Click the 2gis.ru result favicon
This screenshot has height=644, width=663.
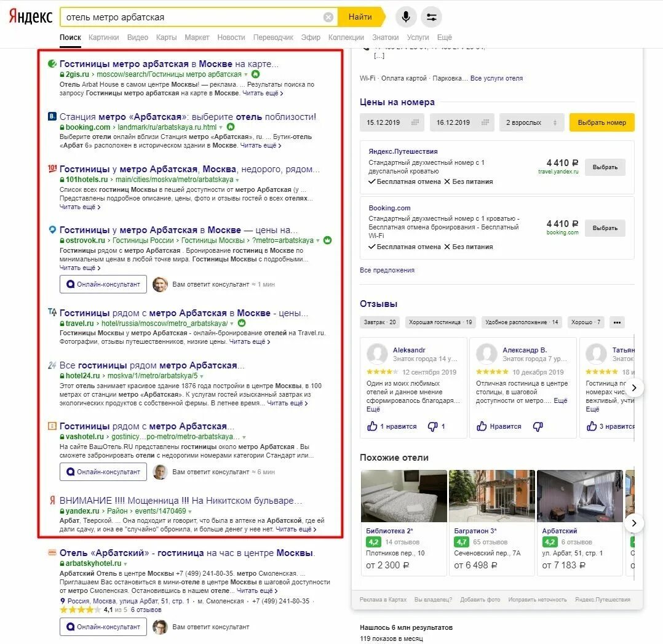52,64
